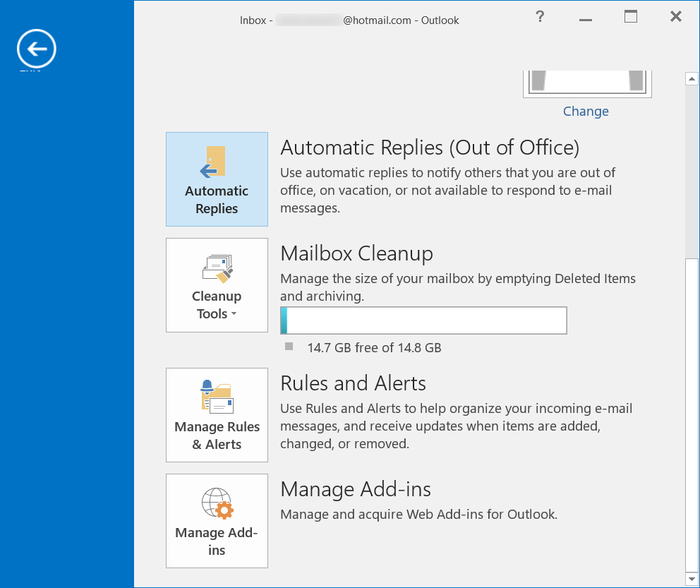Click the mailbox storage quota bar
700x588 pixels.
(423, 320)
